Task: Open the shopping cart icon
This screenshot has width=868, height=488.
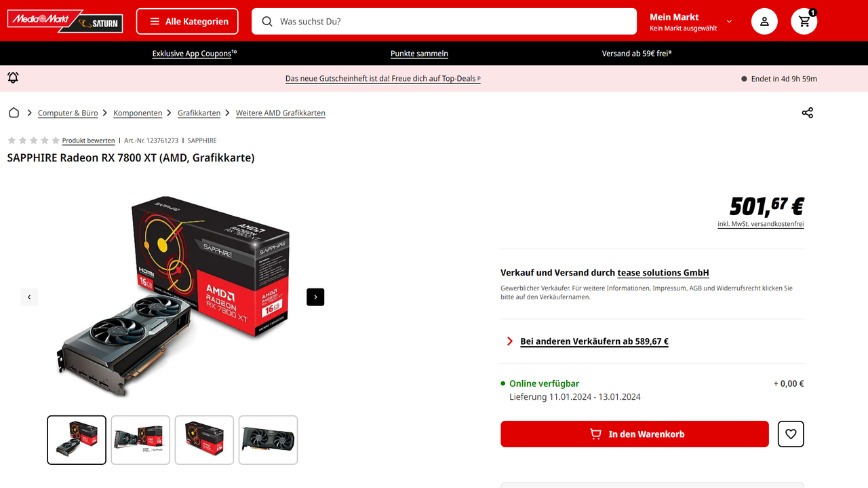Action: tap(804, 22)
